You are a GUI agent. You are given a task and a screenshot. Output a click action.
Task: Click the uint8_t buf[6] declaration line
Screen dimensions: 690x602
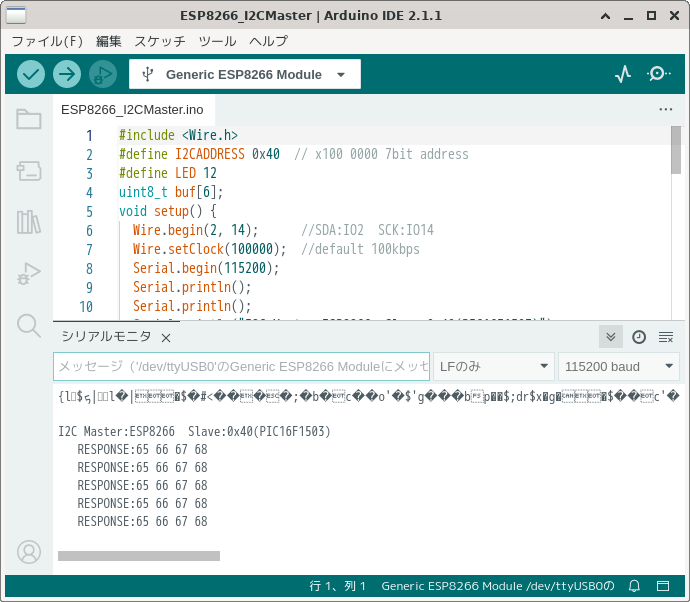pos(171,192)
